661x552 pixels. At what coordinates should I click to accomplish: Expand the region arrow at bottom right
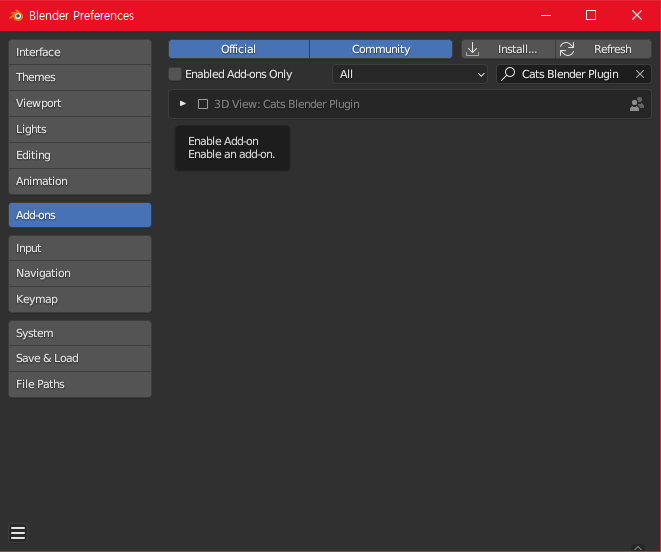(x=638, y=548)
